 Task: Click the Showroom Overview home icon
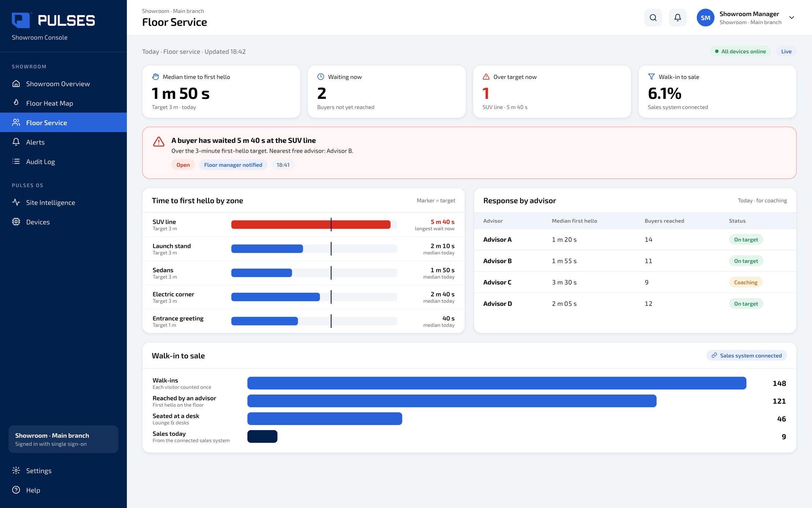[x=16, y=84]
